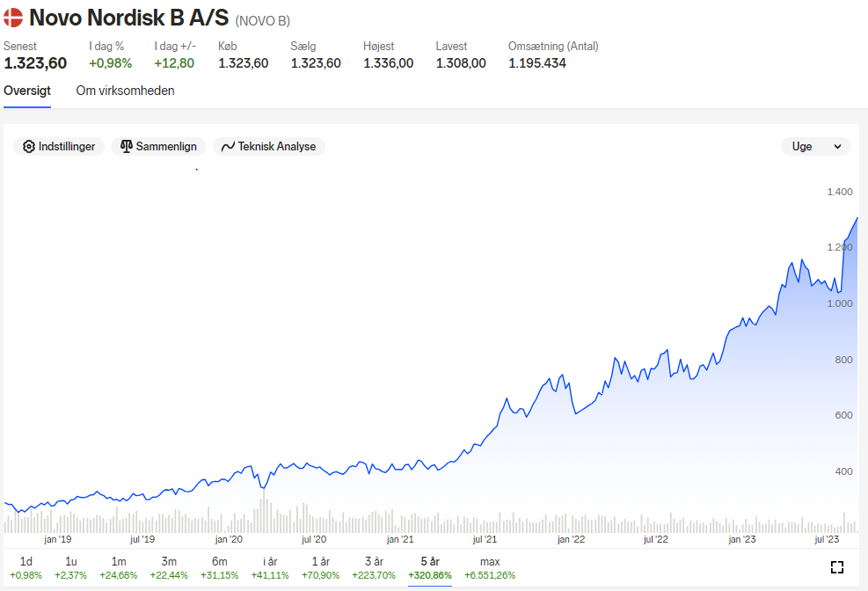The width and height of the screenshot is (868, 591).
Task: Select the 1u time range
Action: point(71,568)
